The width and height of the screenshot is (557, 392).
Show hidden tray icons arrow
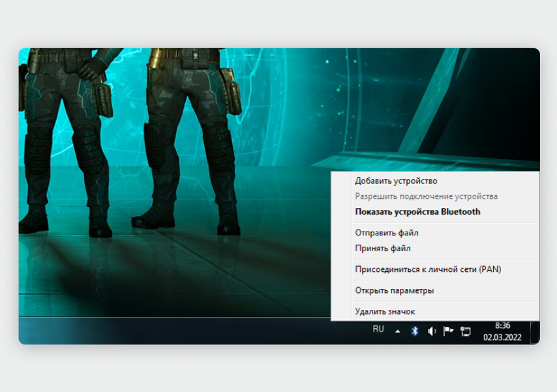tap(398, 331)
